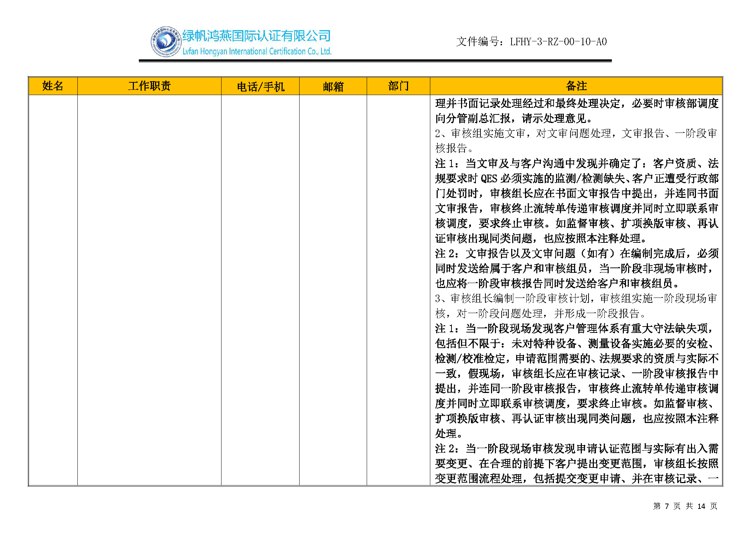The image size is (756, 535).
Task: Select the 邮箱 column header
Action: pos(333,87)
